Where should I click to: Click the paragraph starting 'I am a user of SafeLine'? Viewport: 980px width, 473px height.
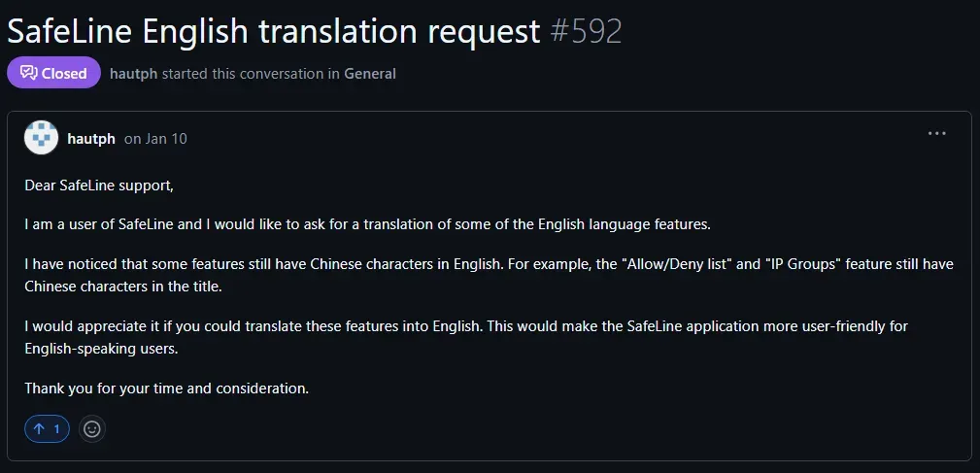pyautogui.click(x=367, y=225)
